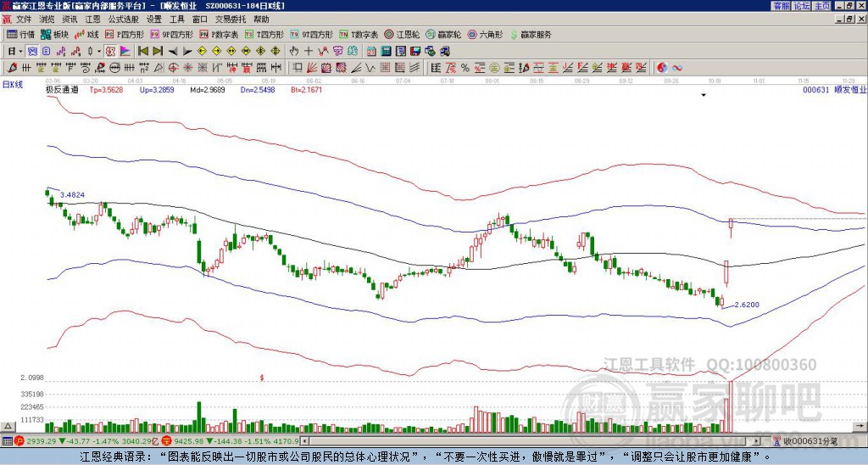
Task: Open the 文件 menu
Action: tap(24, 20)
